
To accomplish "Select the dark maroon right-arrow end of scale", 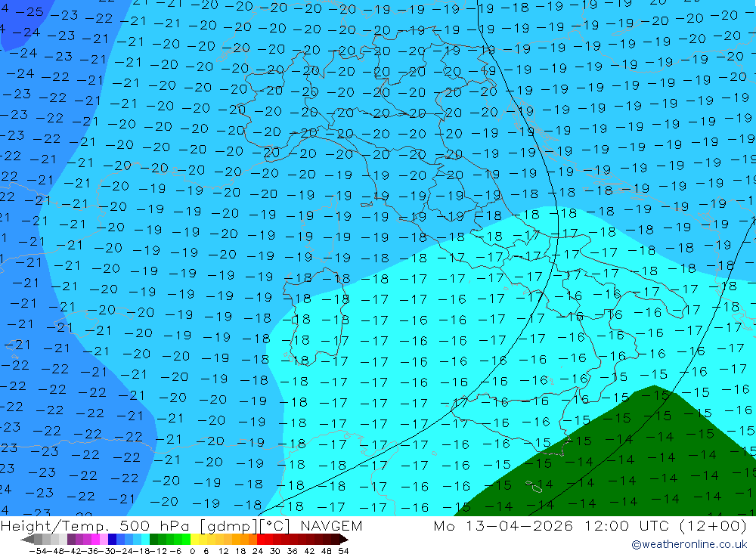I will click(x=343, y=540).
